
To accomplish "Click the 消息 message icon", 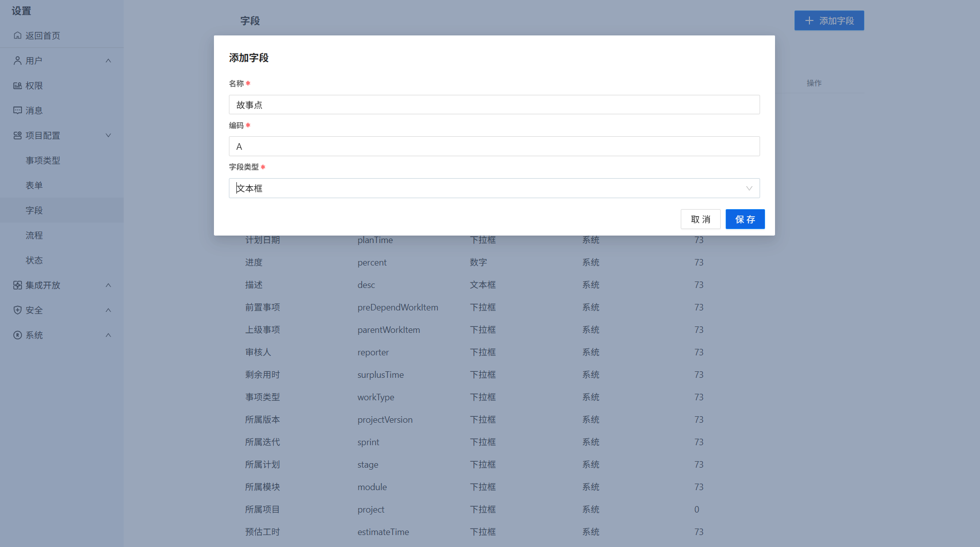I will (17, 110).
